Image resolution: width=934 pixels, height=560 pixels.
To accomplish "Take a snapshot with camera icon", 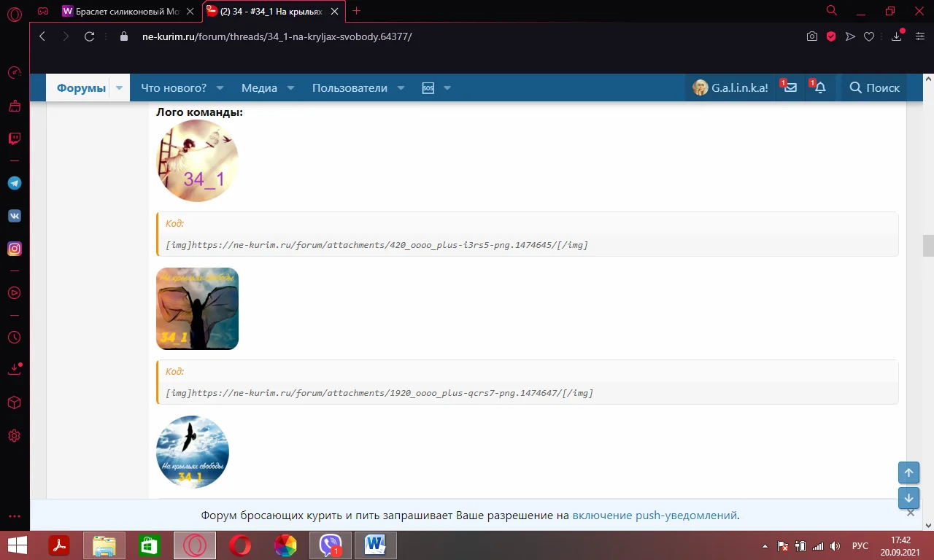I will (x=812, y=36).
